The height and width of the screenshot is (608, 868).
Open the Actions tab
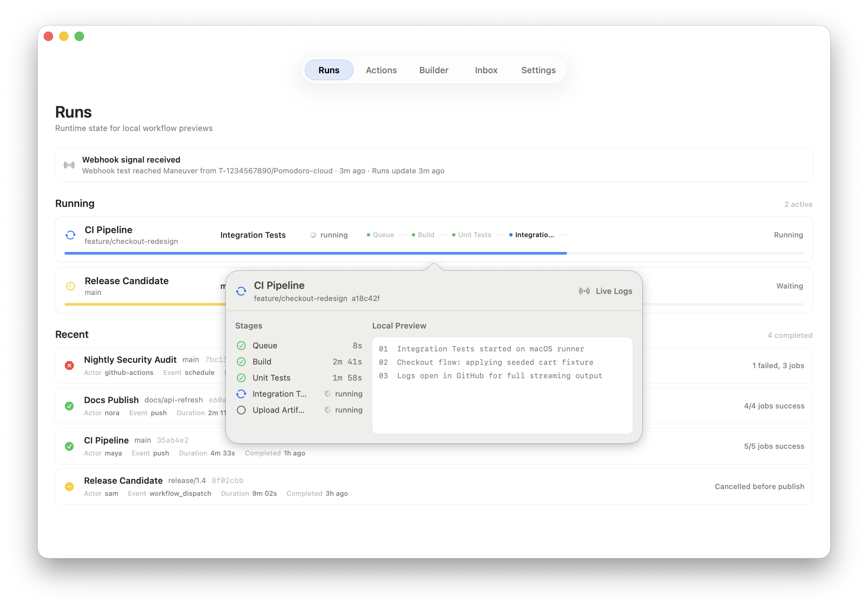click(x=381, y=70)
